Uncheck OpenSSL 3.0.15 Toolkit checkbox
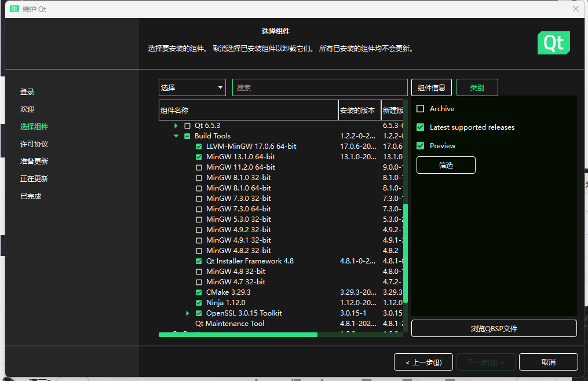The height and width of the screenshot is (381, 588). click(x=199, y=313)
